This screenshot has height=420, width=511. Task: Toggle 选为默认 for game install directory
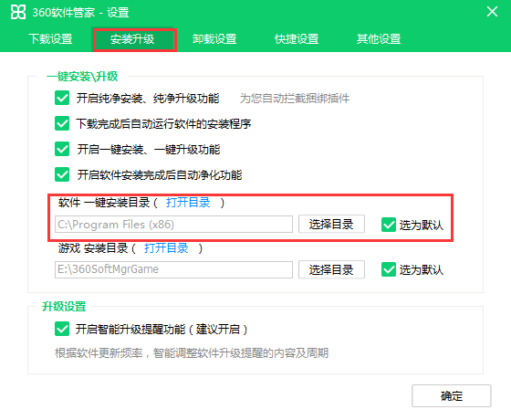tap(389, 269)
